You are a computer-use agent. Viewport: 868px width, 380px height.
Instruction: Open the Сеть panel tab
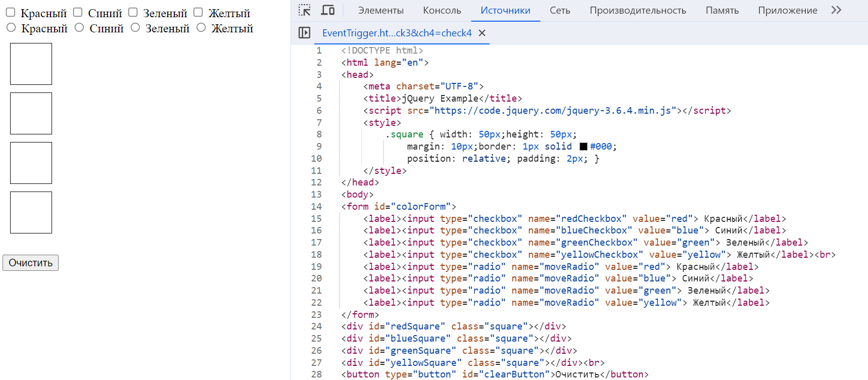560,10
